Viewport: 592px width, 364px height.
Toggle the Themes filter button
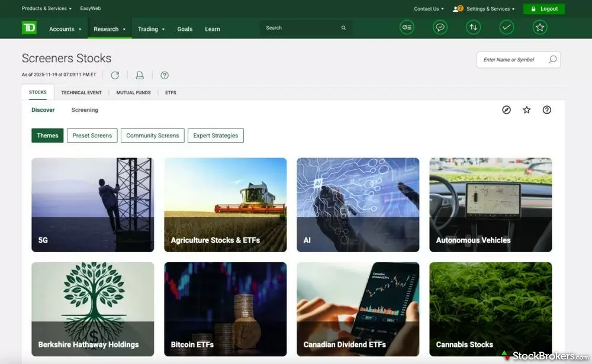tap(47, 136)
